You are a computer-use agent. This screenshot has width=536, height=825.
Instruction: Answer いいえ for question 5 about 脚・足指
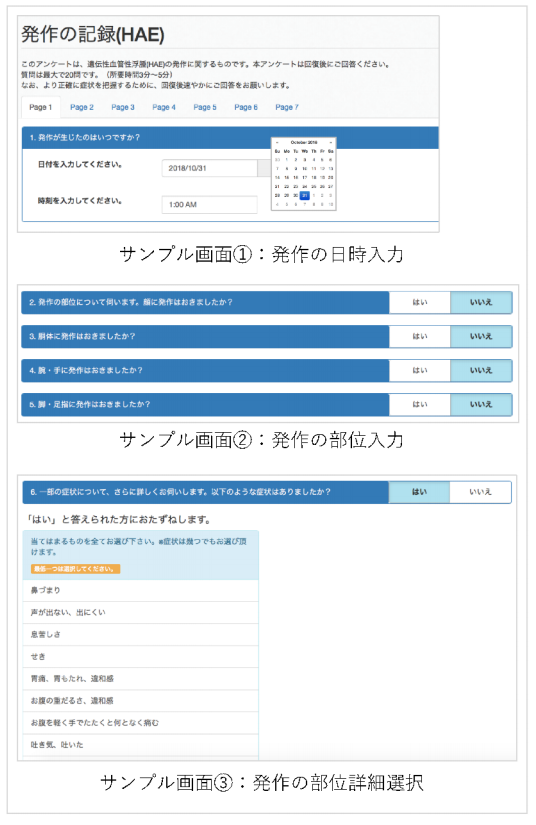[481, 405]
